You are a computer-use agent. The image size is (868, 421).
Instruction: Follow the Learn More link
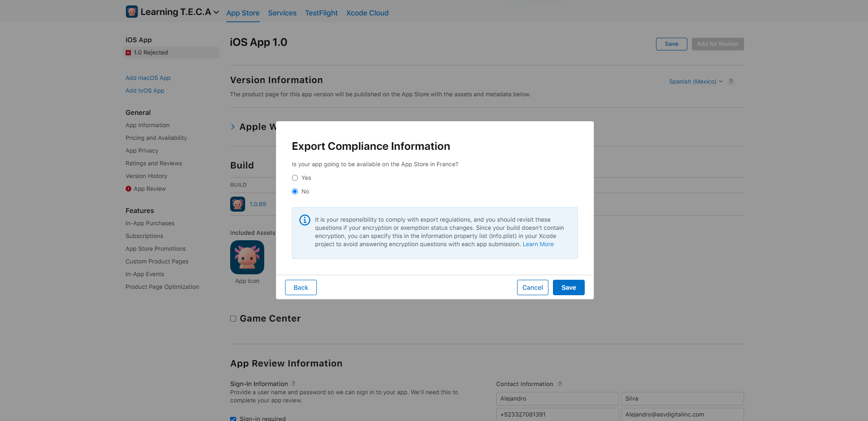[x=538, y=244]
